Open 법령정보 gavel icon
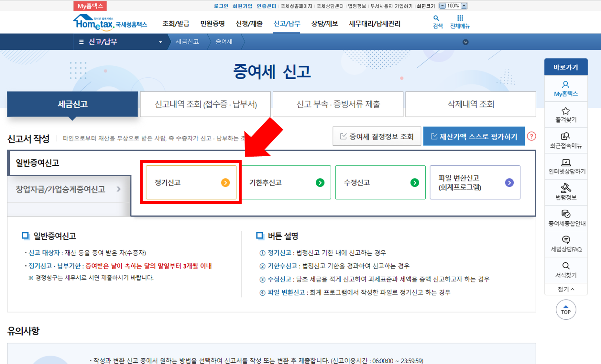Viewport: 601px width, 364px height. 566,188
